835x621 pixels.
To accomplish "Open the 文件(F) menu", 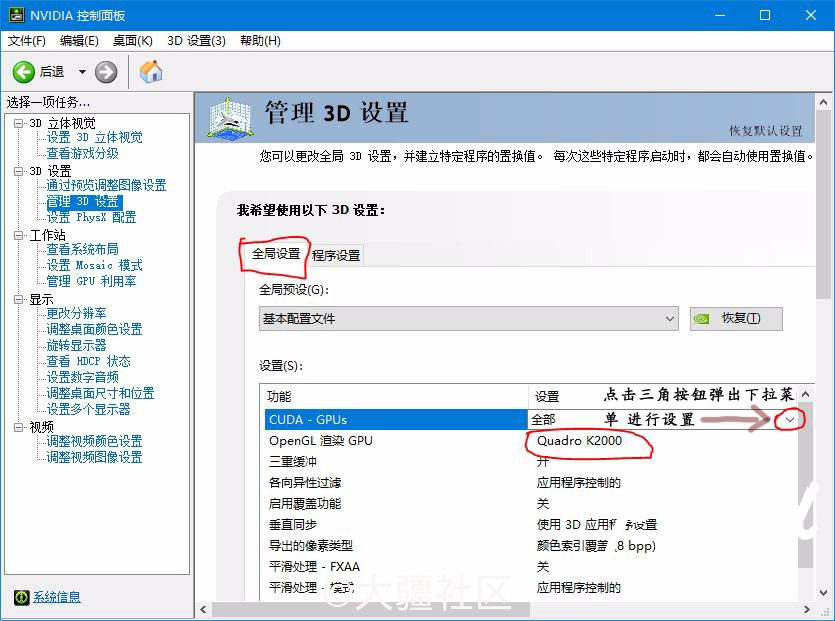I will (27, 41).
